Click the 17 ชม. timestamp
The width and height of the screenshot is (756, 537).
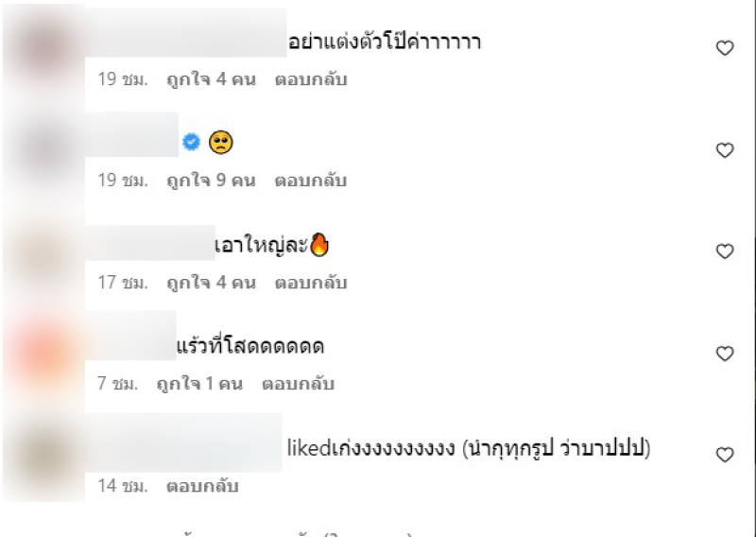(123, 283)
